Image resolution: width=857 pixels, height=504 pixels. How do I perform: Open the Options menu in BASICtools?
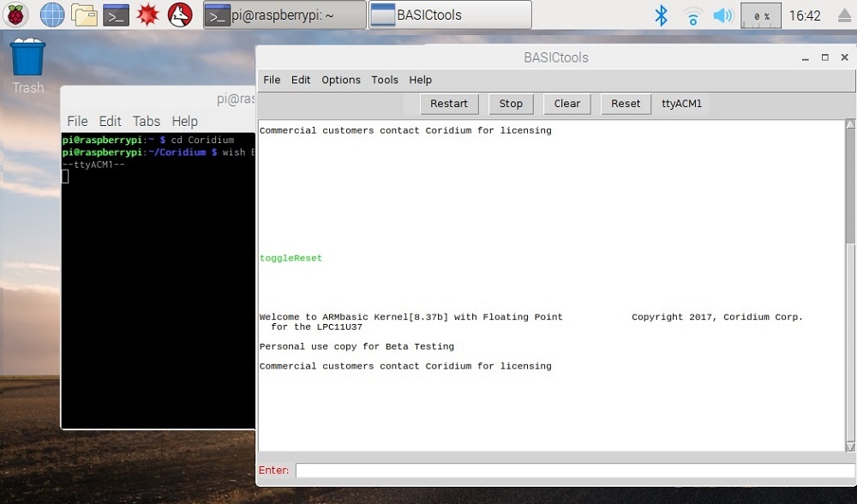coord(340,80)
